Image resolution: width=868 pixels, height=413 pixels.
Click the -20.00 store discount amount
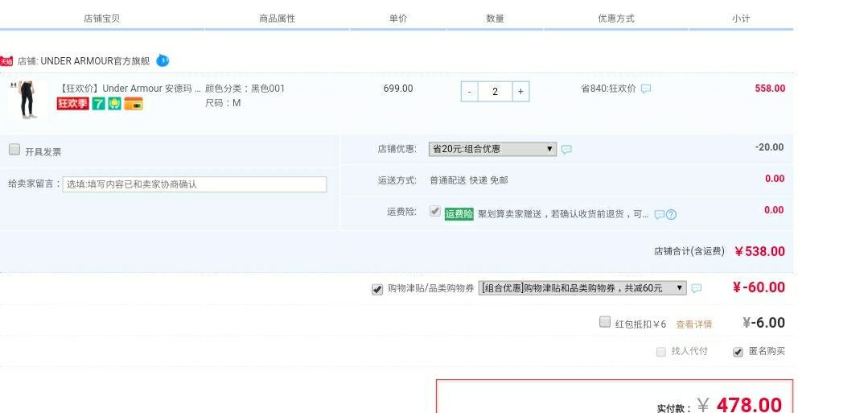(770, 147)
